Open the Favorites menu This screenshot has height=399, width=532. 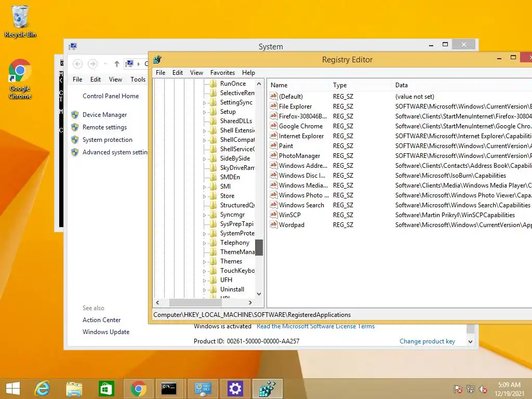click(222, 73)
